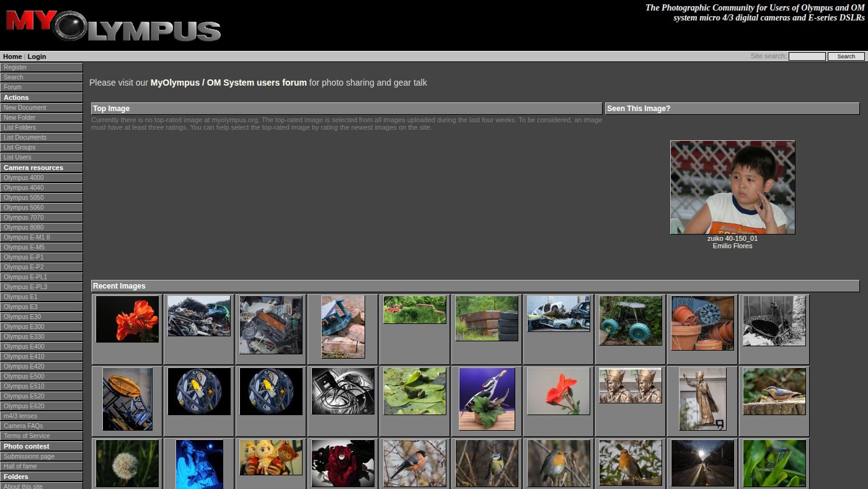The width and height of the screenshot is (868, 489).
Task: Open the boy photo zuiko 40-150_01
Action: tap(733, 187)
